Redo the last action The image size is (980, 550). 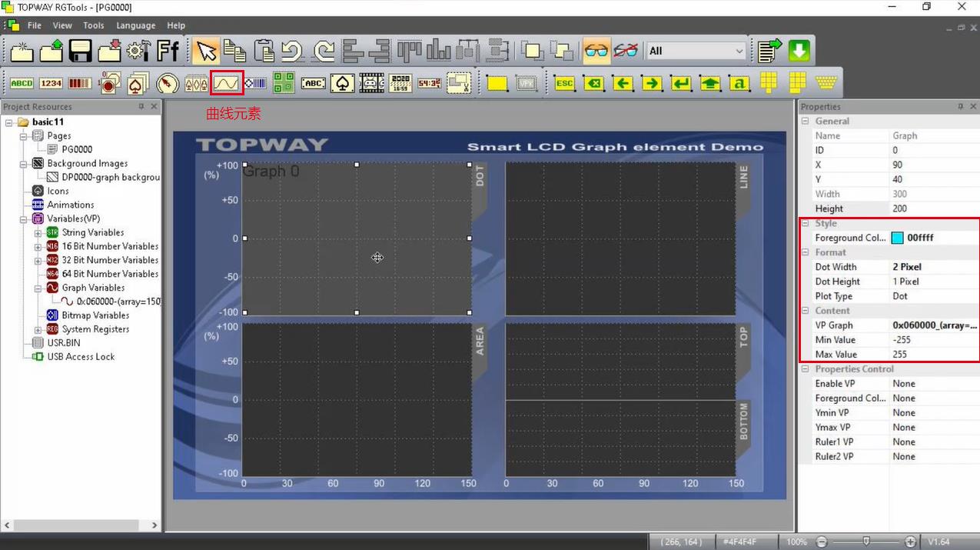point(324,51)
